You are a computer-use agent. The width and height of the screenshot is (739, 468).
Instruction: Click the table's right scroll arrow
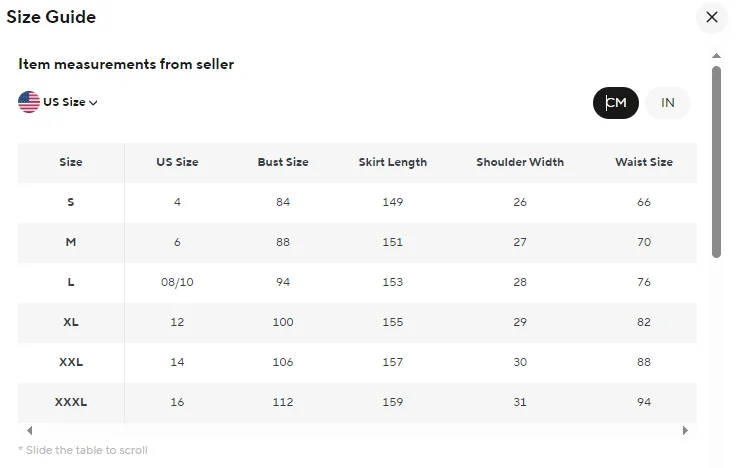pos(685,430)
